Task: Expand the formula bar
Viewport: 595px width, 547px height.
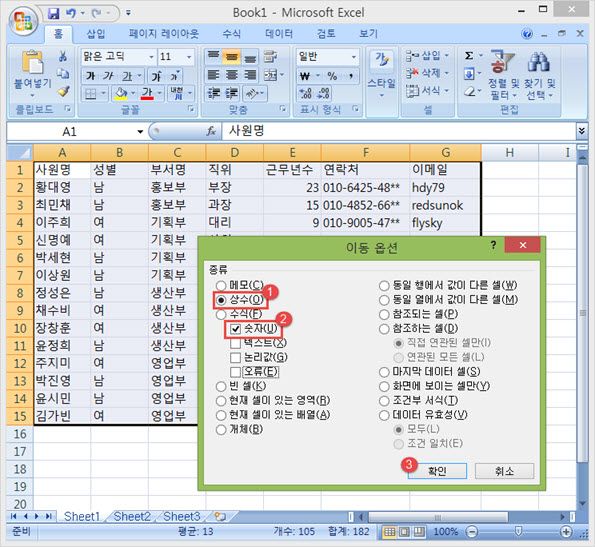Action: (581, 131)
